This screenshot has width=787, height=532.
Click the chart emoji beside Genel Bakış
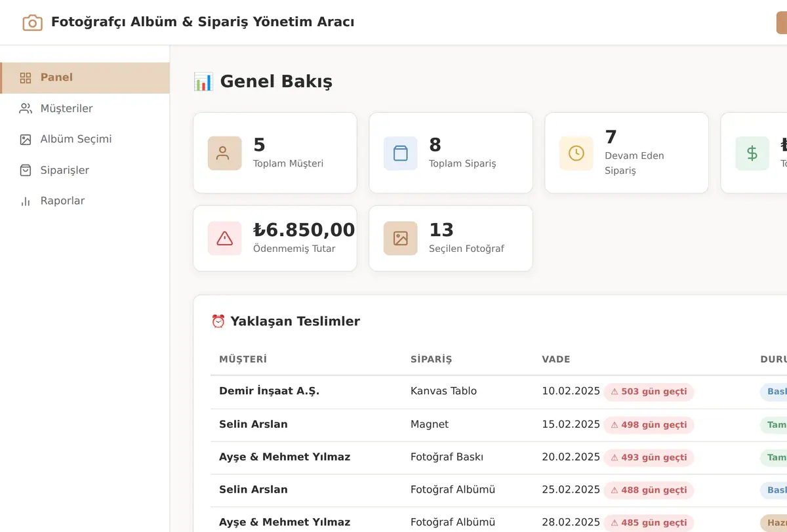(x=203, y=81)
